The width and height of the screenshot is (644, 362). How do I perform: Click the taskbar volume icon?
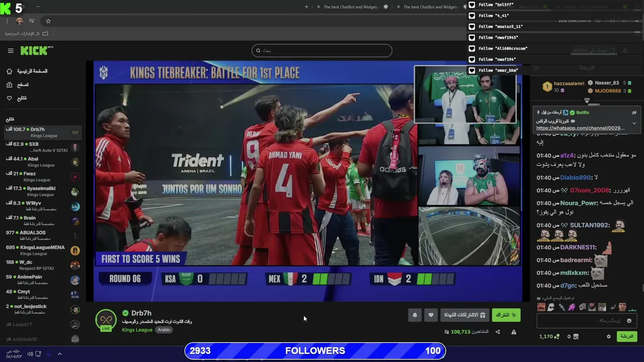coord(30,354)
